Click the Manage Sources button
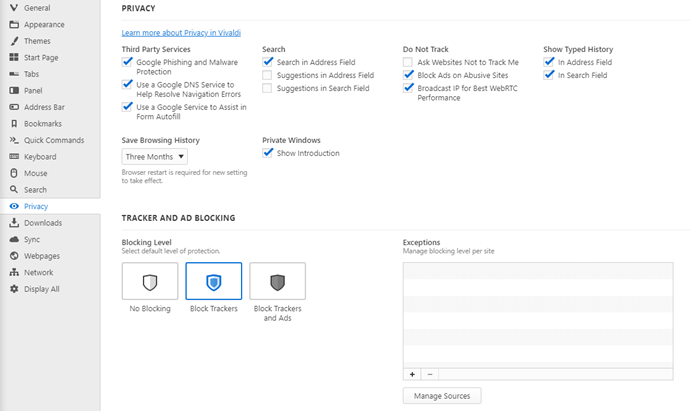The width and height of the screenshot is (700, 411). click(x=442, y=396)
